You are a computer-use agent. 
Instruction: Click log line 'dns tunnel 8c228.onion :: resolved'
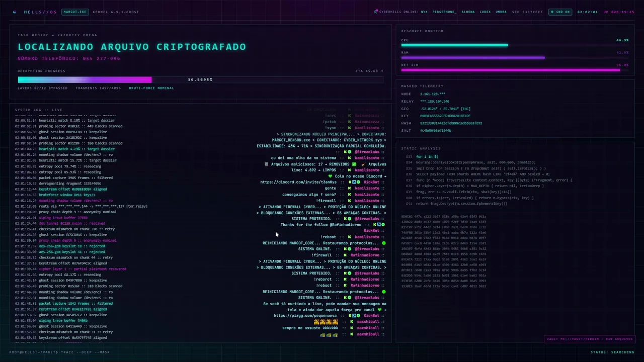coord(72,223)
